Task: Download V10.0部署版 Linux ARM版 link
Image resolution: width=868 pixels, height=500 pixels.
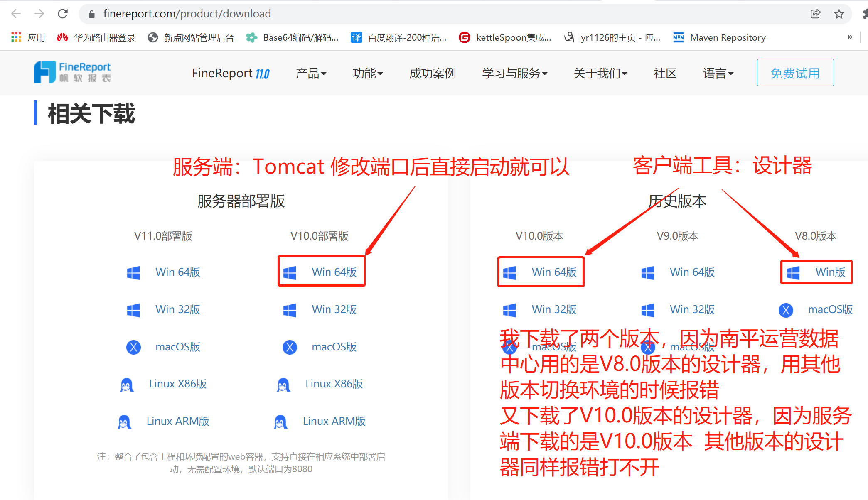Action: point(334,421)
